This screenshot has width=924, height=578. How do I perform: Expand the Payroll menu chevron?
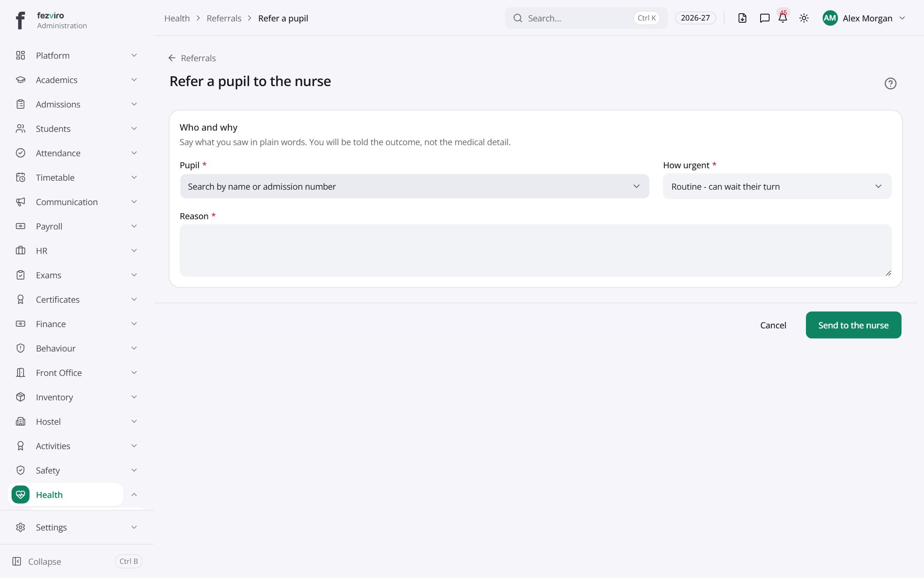(134, 226)
